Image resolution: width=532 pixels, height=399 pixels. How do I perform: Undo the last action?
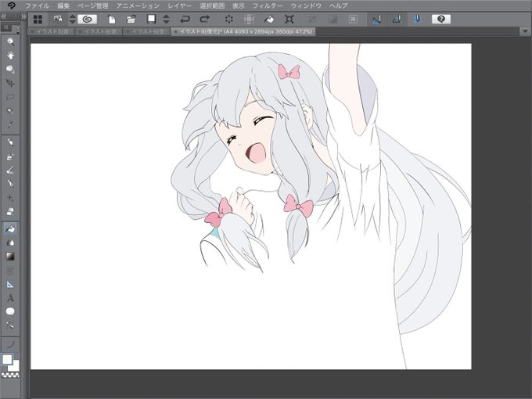click(x=185, y=20)
